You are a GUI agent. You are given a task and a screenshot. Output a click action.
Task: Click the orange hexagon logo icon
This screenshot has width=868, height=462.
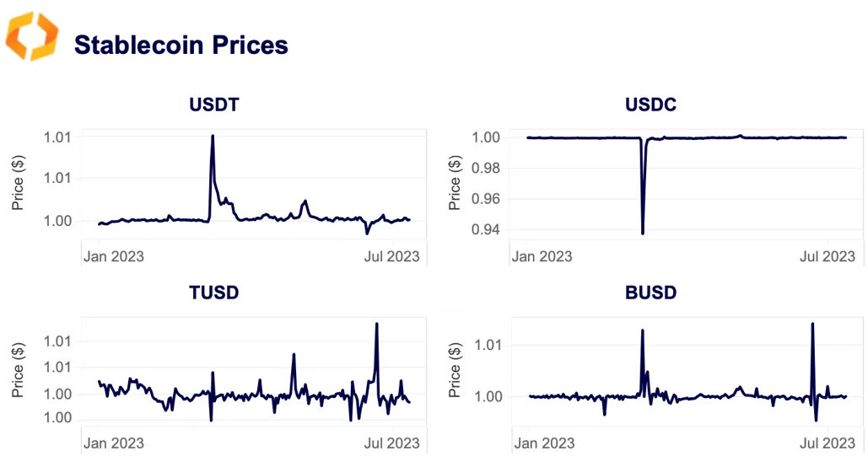pyautogui.click(x=32, y=36)
